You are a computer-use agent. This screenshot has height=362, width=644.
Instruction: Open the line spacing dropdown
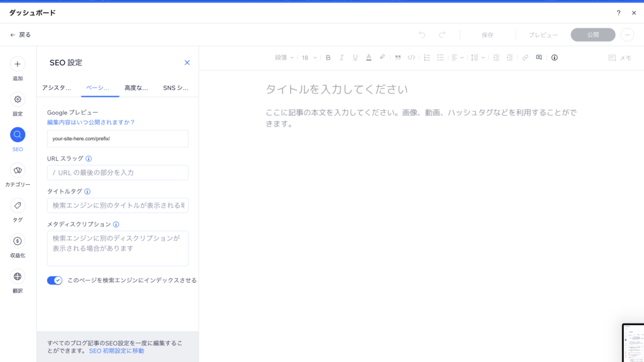[x=478, y=58]
